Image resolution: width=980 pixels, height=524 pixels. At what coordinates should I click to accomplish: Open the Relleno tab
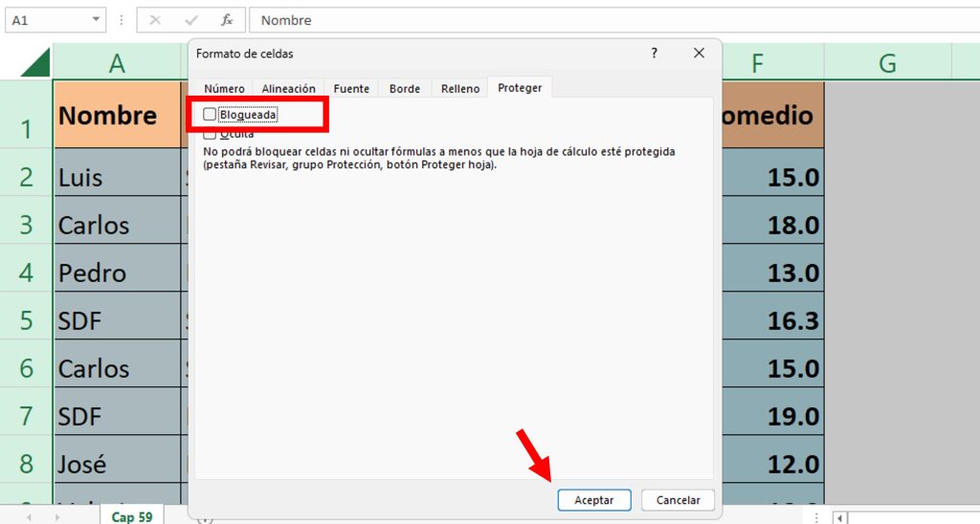pos(460,88)
